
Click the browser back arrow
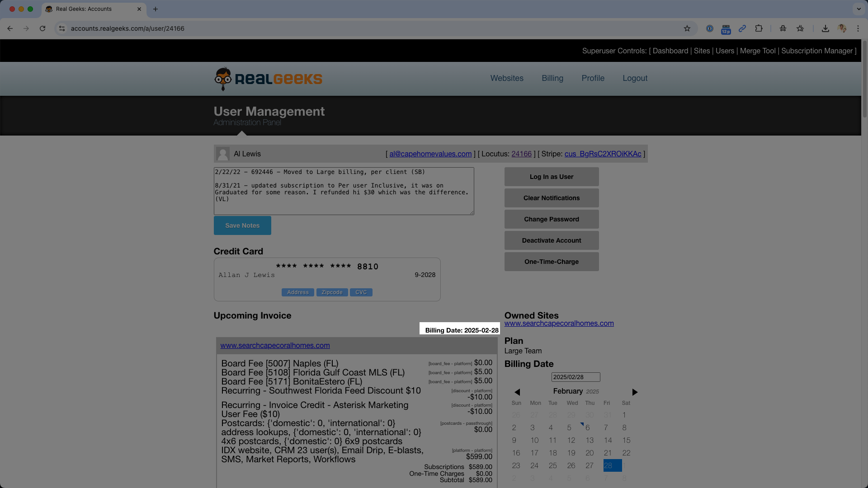click(10, 28)
